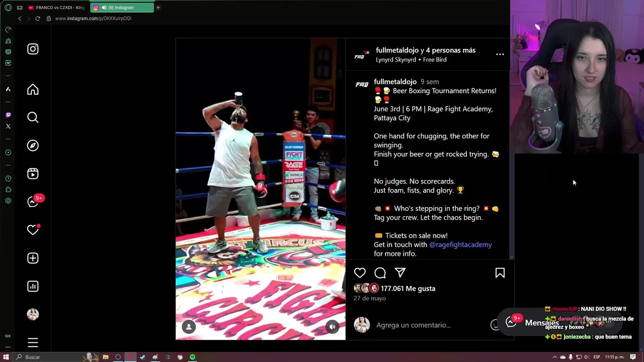Open X (Twitter) in the Opera sidebar
Screen dimensions: 644x362
(8, 126)
